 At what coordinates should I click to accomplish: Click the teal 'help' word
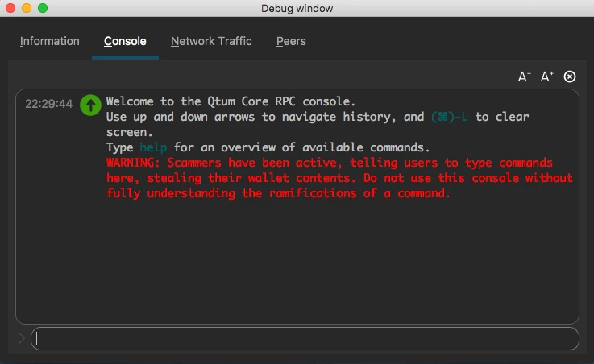pyautogui.click(x=153, y=147)
